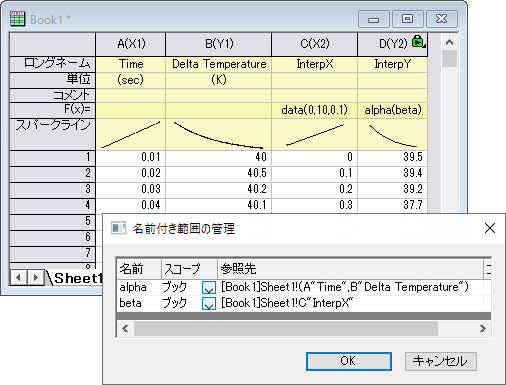Viewport: 506px width, 385px height.
Task: Click the キャンセル button
Action: pyautogui.click(x=441, y=361)
